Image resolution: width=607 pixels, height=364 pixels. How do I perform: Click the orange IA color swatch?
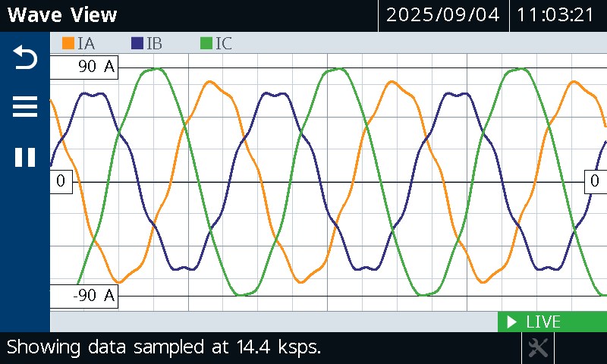click(x=68, y=44)
